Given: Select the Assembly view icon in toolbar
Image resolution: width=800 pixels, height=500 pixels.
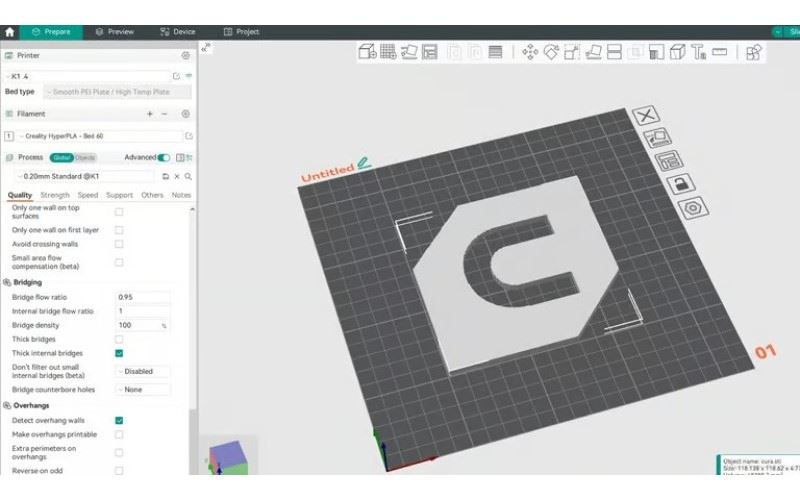Looking at the screenshot, I should (754, 52).
